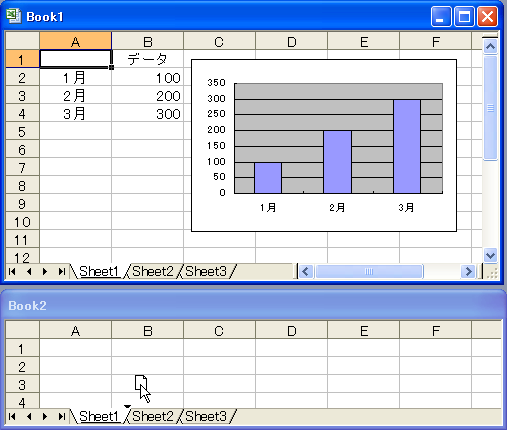Go to first sheet in Book2 navigation
This screenshot has width=507, height=430.
coord(12,417)
